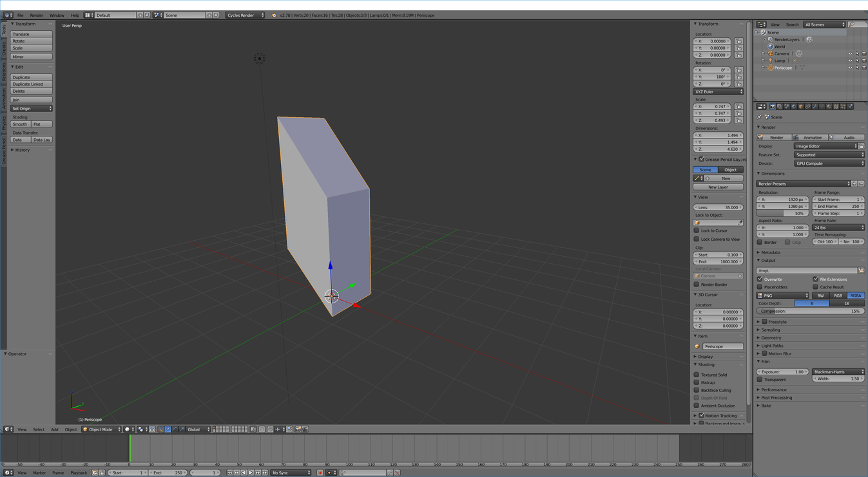This screenshot has height=477, width=868.
Task: Enable the Render Border checkbox
Action: (697, 285)
